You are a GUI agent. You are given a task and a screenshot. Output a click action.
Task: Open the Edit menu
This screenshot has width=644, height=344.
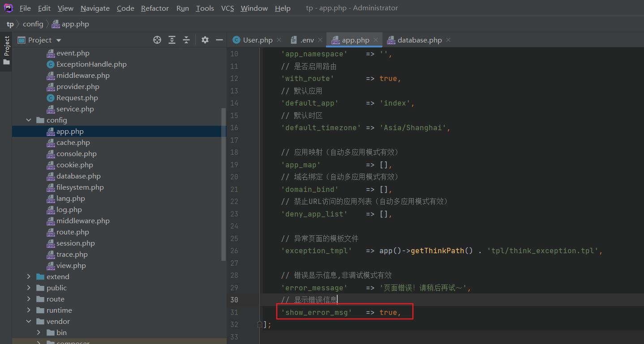coord(44,8)
